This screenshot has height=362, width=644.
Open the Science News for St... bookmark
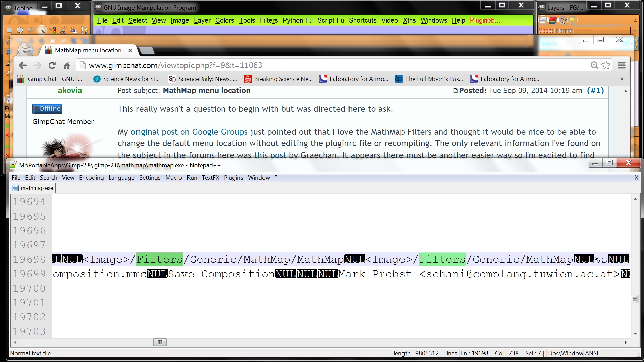(x=126, y=79)
